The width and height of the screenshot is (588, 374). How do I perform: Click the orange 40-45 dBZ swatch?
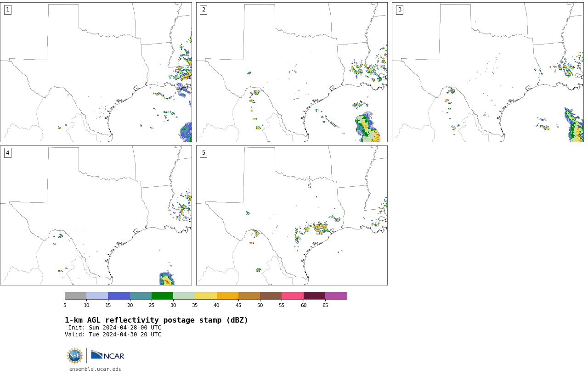[x=227, y=296]
